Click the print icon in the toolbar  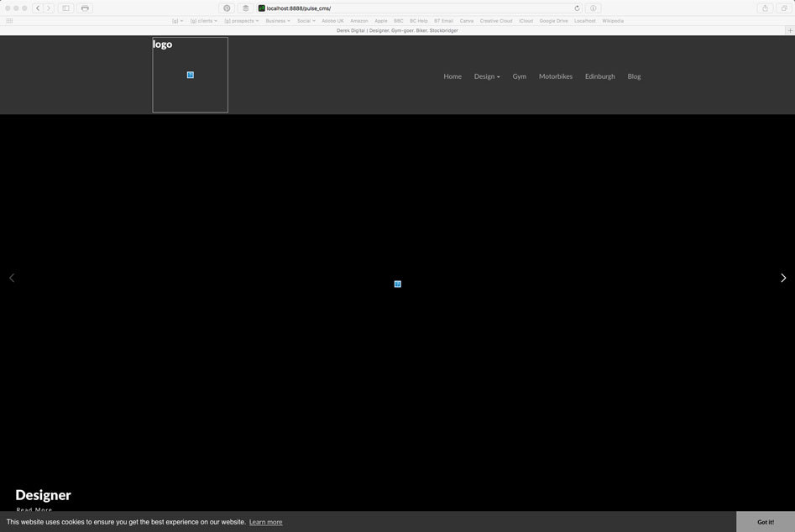85,8
